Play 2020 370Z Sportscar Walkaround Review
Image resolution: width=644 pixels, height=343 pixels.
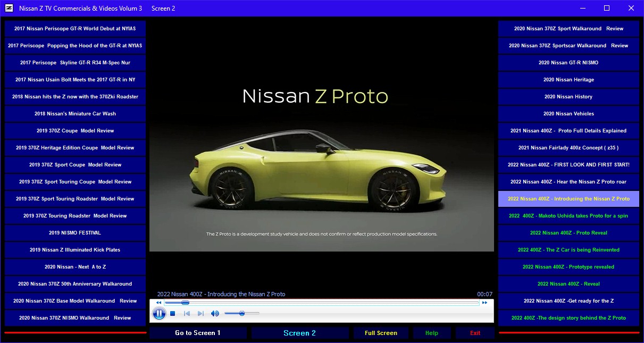[x=568, y=46]
